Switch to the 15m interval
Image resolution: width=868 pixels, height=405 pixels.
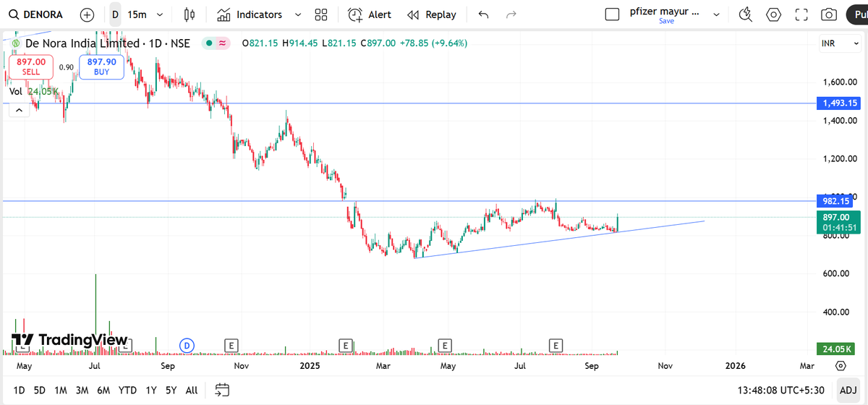(x=136, y=14)
